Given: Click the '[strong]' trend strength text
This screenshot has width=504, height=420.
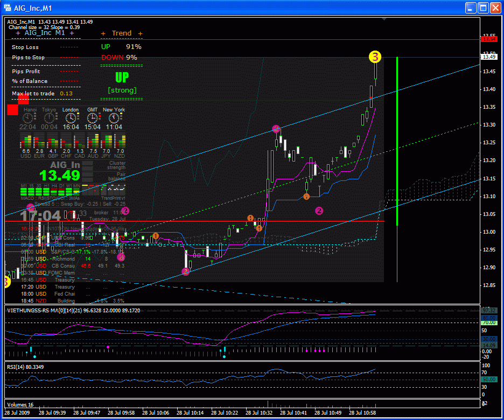Looking at the screenshot, I should point(122,90).
